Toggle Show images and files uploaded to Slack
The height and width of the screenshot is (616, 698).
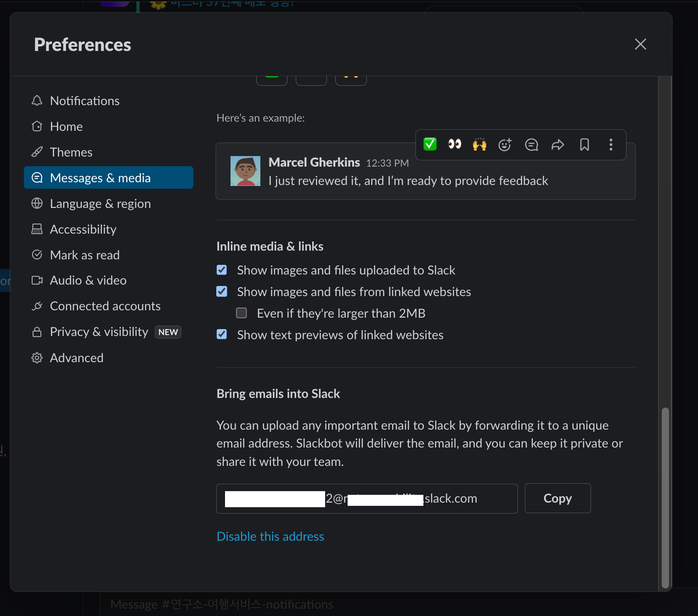click(x=222, y=270)
